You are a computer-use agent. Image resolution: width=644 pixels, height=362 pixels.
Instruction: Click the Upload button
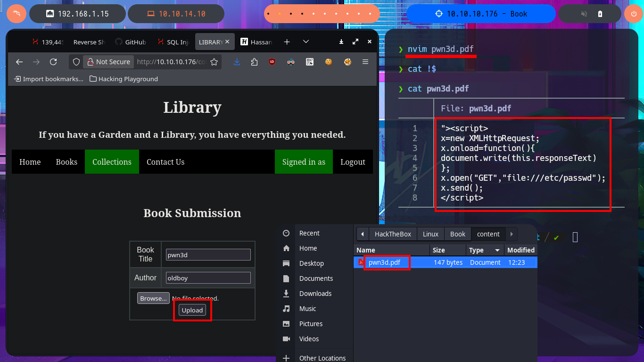[x=192, y=310]
